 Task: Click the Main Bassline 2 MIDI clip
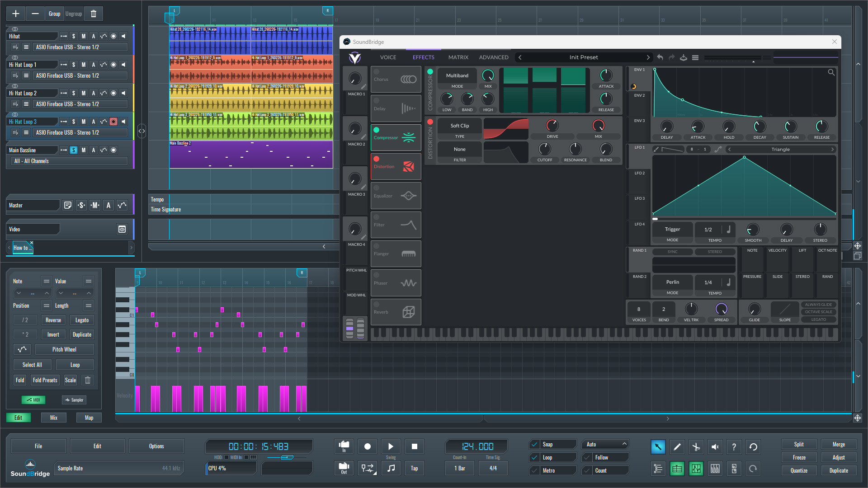pos(251,155)
